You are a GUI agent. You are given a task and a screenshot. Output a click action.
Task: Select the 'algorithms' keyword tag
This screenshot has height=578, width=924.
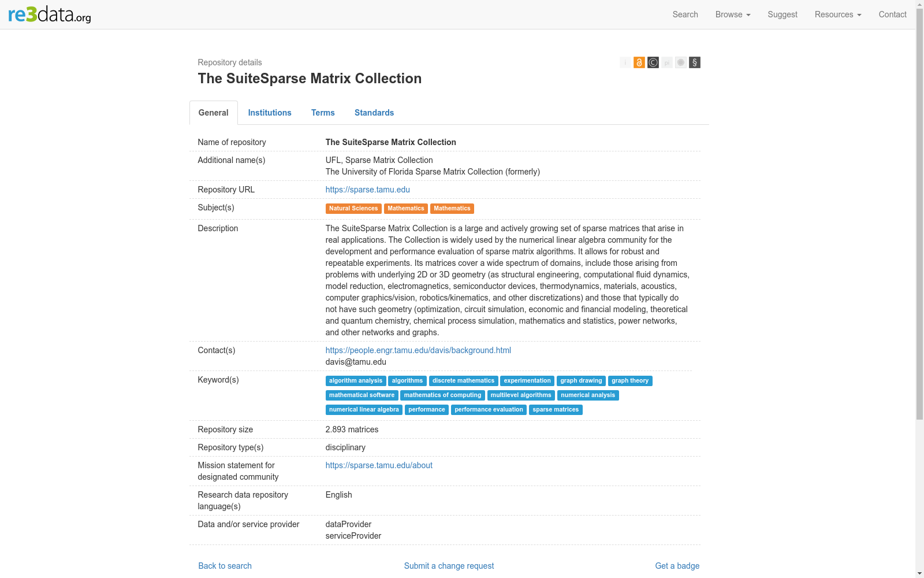coord(407,381)
